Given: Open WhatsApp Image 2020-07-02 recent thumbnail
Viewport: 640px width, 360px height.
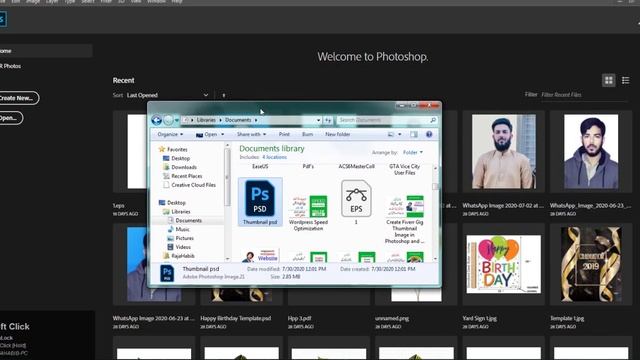Looking at the screenshot, I should [504, 151].
